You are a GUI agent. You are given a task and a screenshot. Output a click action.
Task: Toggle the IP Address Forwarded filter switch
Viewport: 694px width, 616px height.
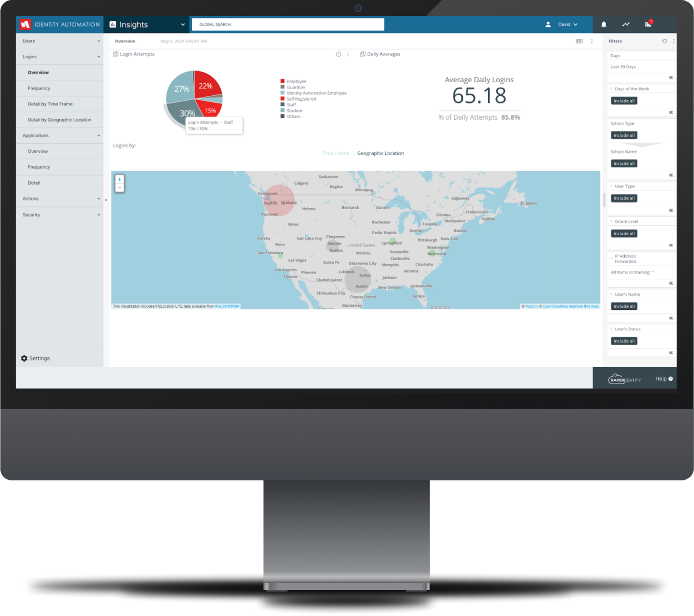[671, 283]
